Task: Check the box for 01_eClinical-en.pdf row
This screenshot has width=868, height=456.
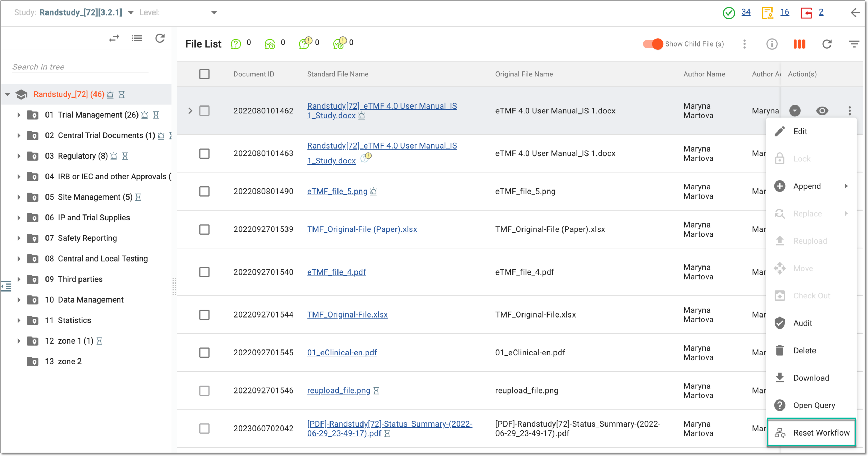Action: coord(205,352)
